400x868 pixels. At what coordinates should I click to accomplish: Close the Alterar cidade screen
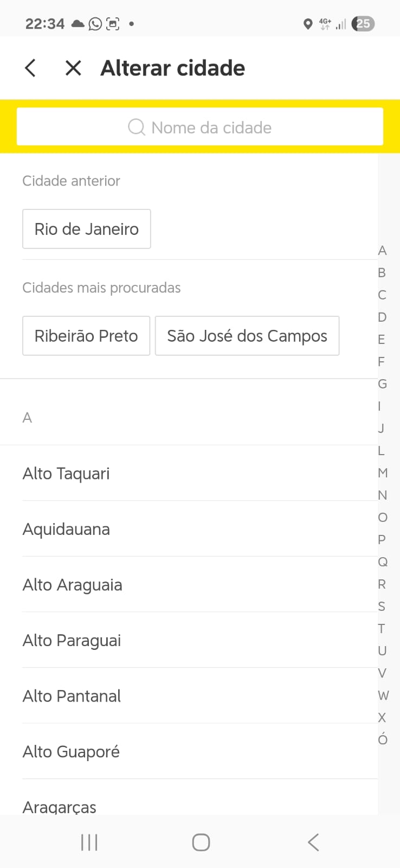[x=73, y=68]
